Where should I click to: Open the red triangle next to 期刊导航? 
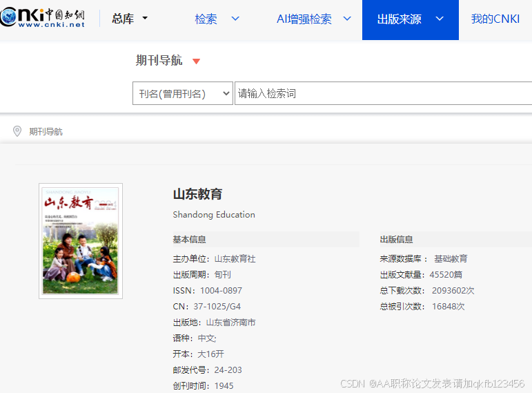coord(196,61)
